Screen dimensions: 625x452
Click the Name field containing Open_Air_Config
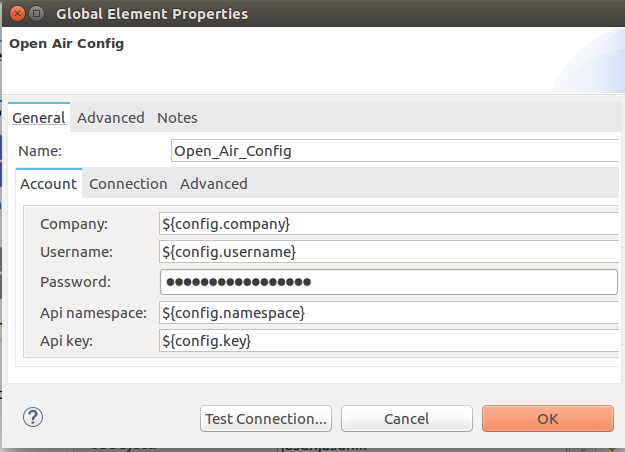[x=395, y=151]
